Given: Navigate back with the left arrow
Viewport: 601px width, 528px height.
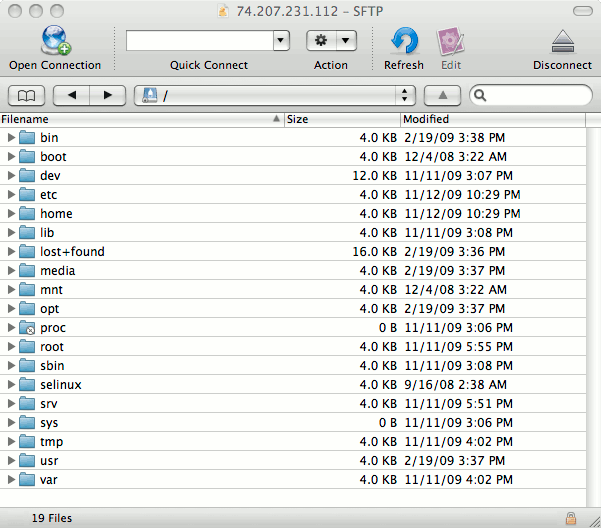Looking at the screenshot, I should (70, 96).
